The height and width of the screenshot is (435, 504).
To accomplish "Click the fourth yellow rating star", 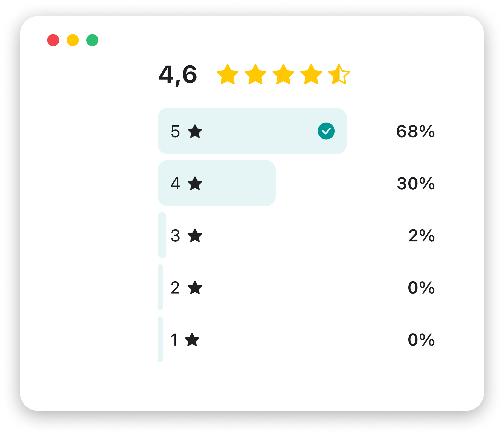I will [x=311, y=75].
